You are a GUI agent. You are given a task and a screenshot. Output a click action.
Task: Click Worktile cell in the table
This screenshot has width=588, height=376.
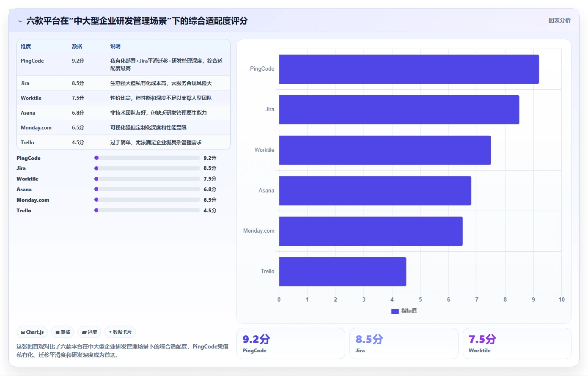click(x=31, y=98)
